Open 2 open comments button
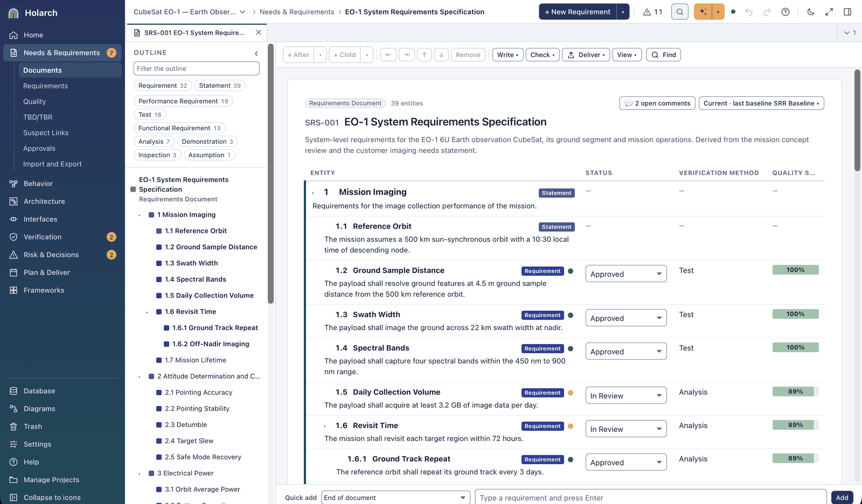Screen dimensions: 862x504 click(657, 103)
